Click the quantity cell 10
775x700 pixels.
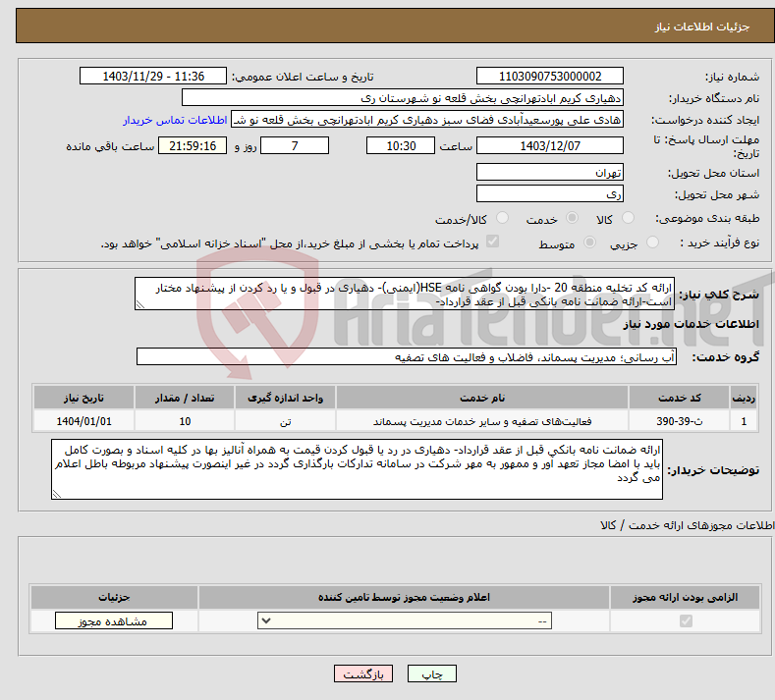point(185,421)
